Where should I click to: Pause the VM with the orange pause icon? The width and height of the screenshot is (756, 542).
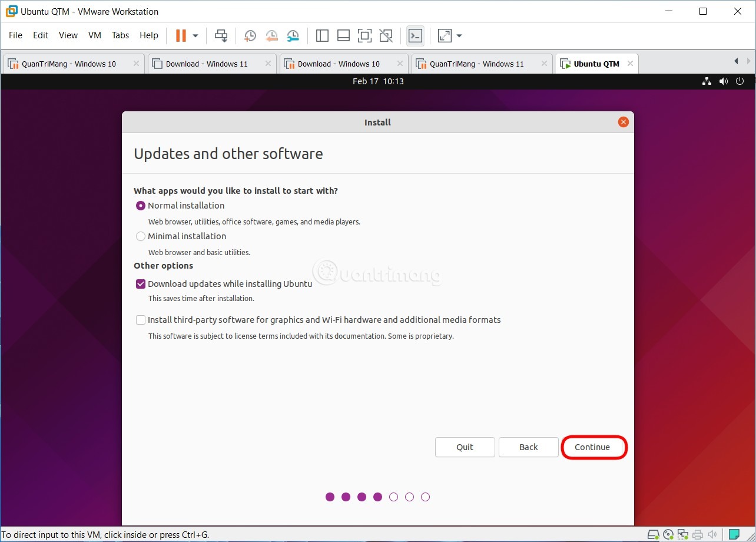coord(181,36)
